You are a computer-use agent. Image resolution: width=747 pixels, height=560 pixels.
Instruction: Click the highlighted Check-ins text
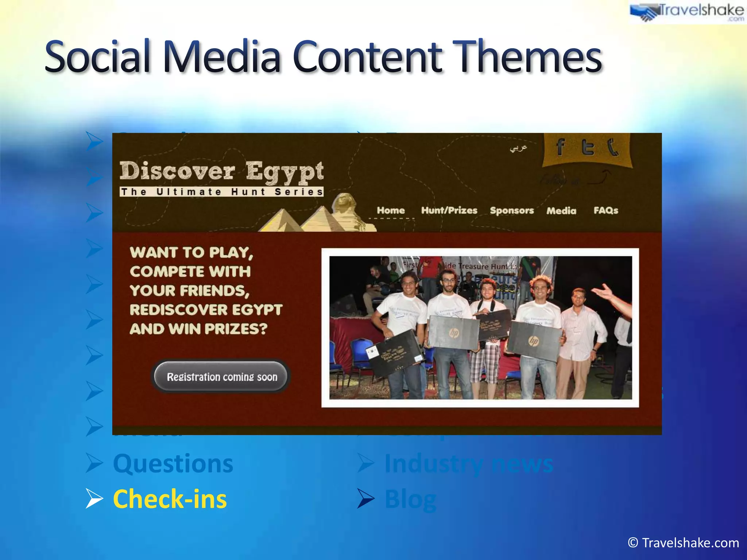170,499
